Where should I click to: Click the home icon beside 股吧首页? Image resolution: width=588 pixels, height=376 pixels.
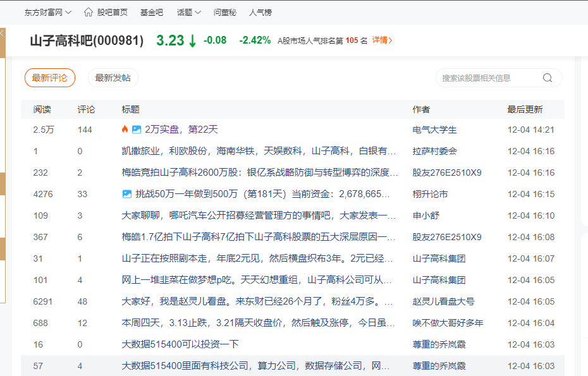[88, 12]
